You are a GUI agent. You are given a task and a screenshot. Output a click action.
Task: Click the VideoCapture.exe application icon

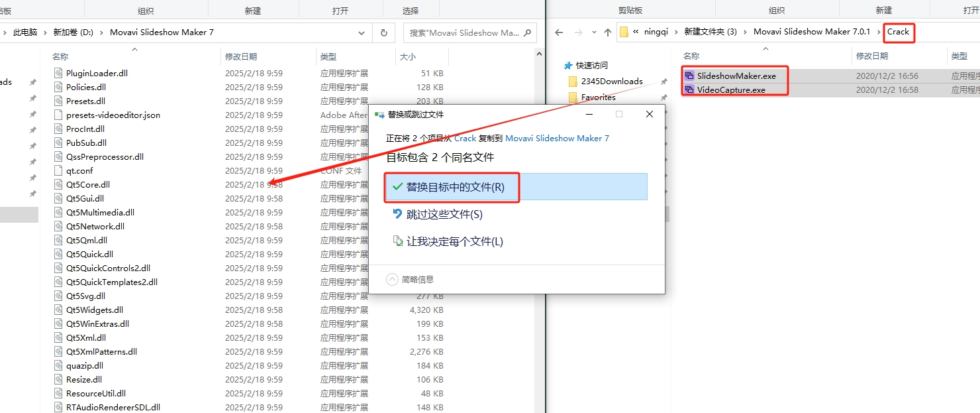[689, 89]
